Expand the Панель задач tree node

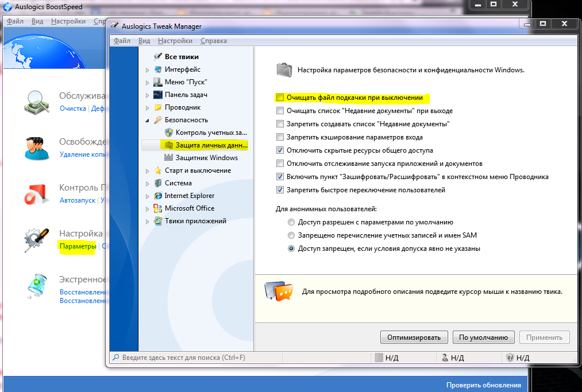tap(147, 95)
